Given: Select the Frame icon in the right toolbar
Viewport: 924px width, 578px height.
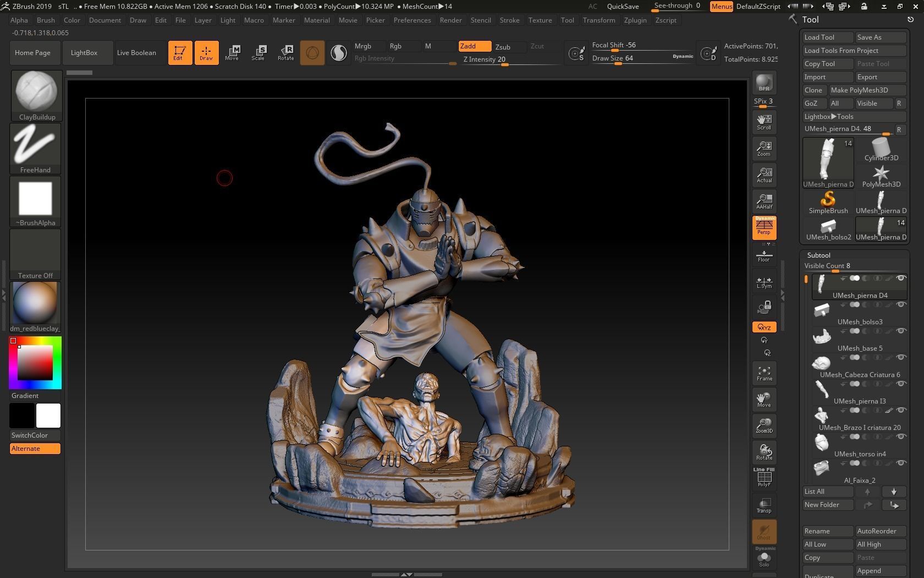Looking at the screenshot, I should [x=764, y=373].
